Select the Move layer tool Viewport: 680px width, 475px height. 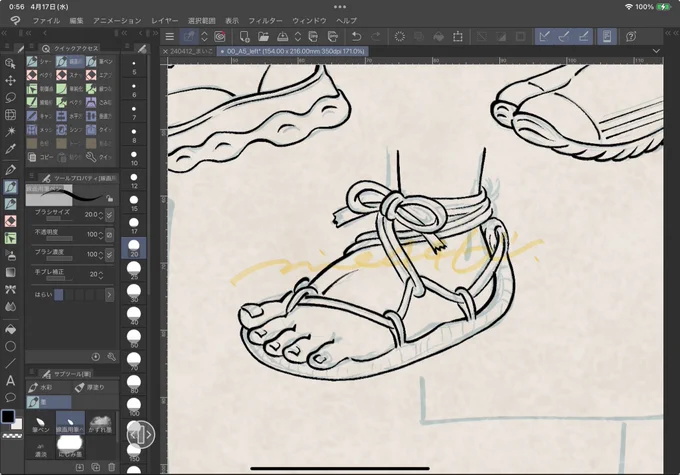(x=10, y=81)
